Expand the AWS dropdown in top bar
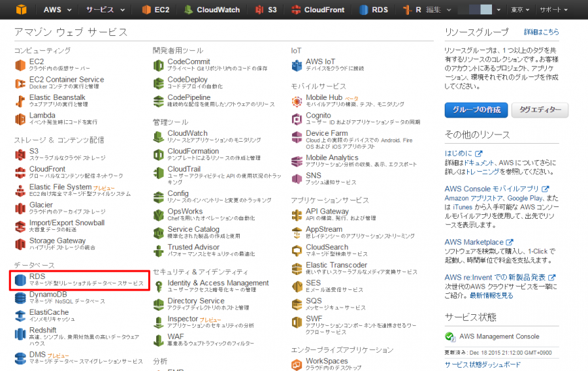 57,10
